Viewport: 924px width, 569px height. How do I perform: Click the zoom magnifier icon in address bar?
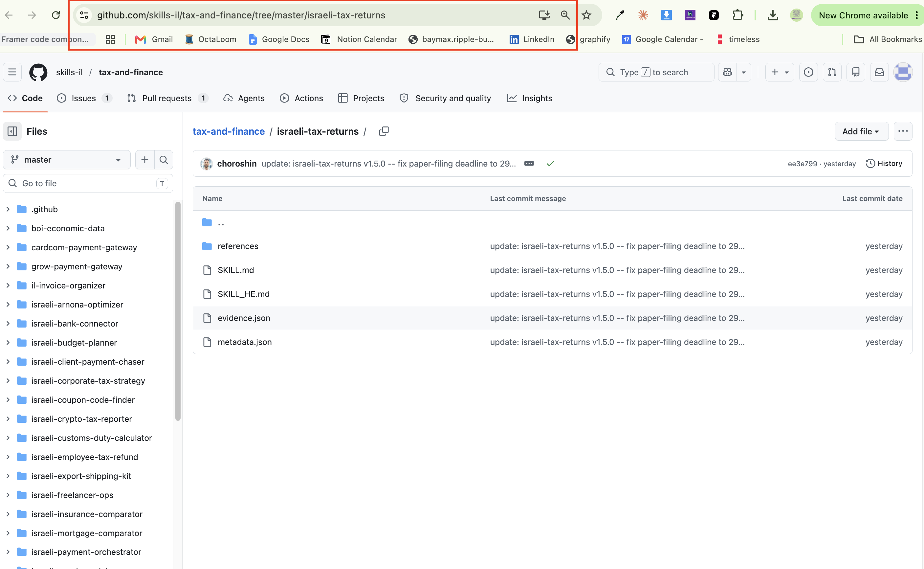click(x=565, y=15)
